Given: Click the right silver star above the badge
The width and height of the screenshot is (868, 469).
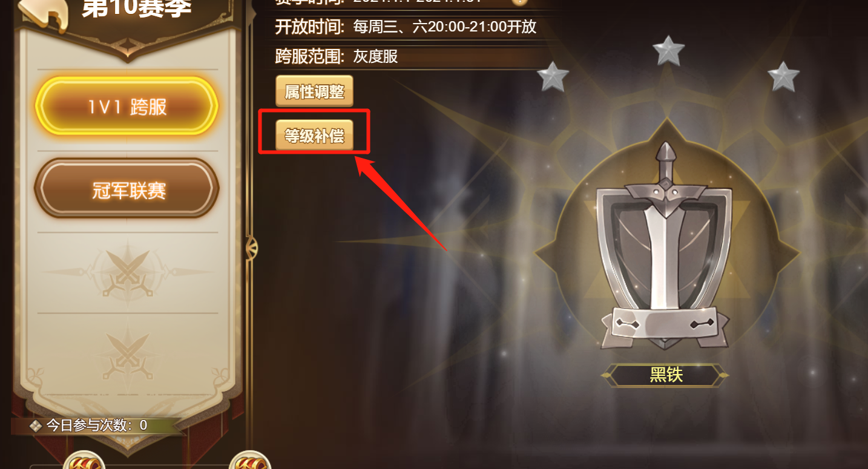Looking at the screenshot, I should tap(783, 77).
